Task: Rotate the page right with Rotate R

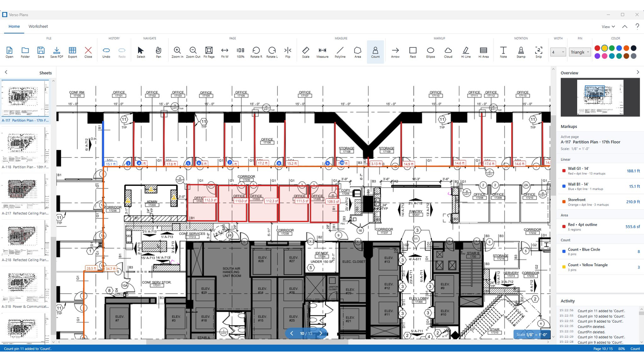Action: pyautogui.click(x=256, y=52)
